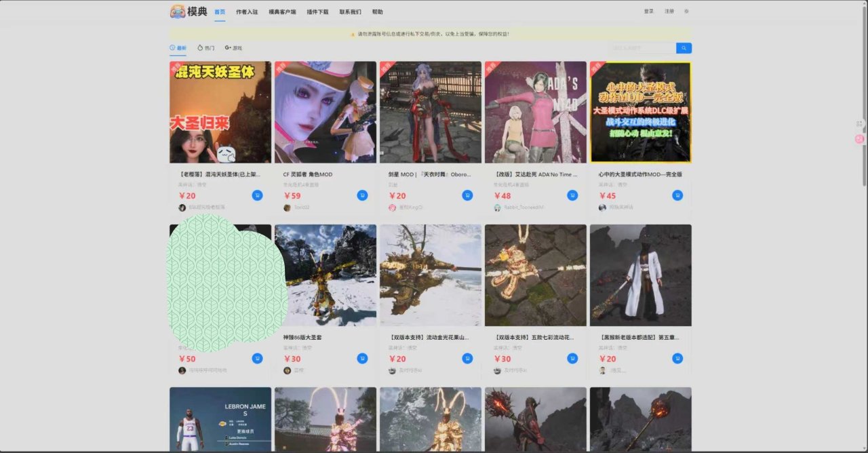The image size is (868, 453).
Task: Open the snowy 神臻86版大圣套 thumbnail
Action: [x=325, y=275]
